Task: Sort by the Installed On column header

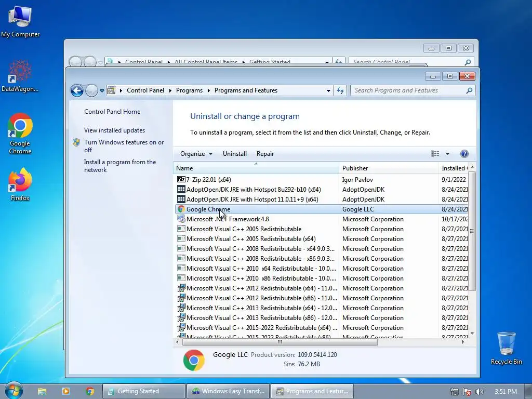Action: click(454, 168)
